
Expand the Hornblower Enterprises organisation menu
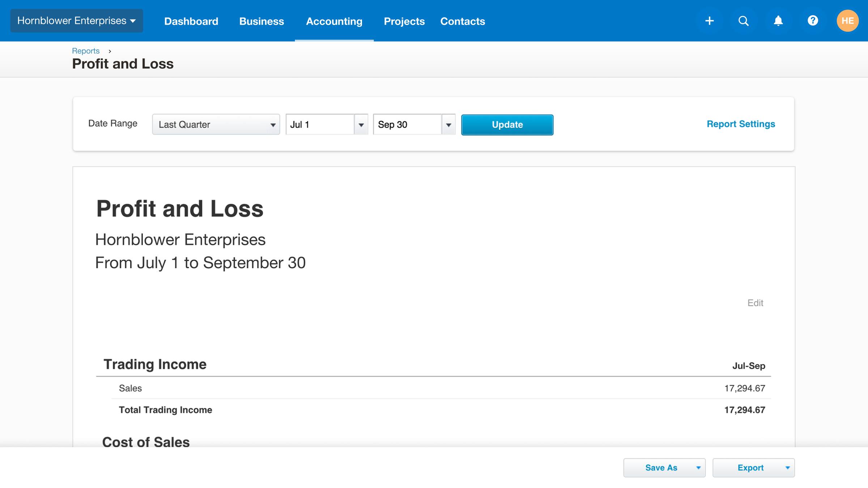coord(76,21)
